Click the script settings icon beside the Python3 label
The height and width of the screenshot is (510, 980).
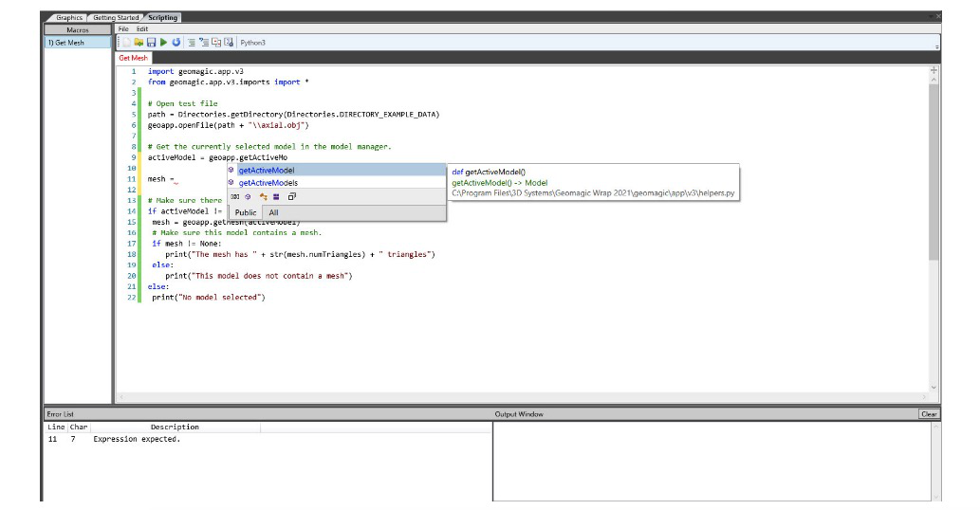229,43
